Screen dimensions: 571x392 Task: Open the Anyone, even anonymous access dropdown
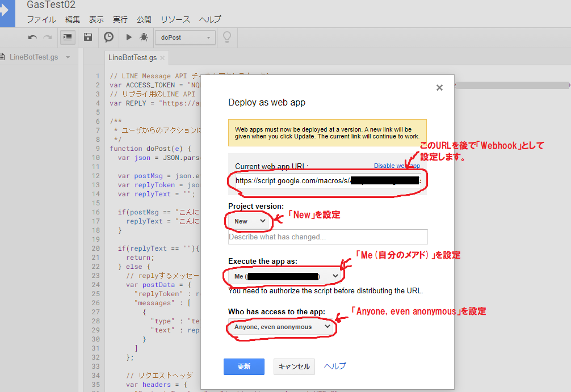pos(281,327)
